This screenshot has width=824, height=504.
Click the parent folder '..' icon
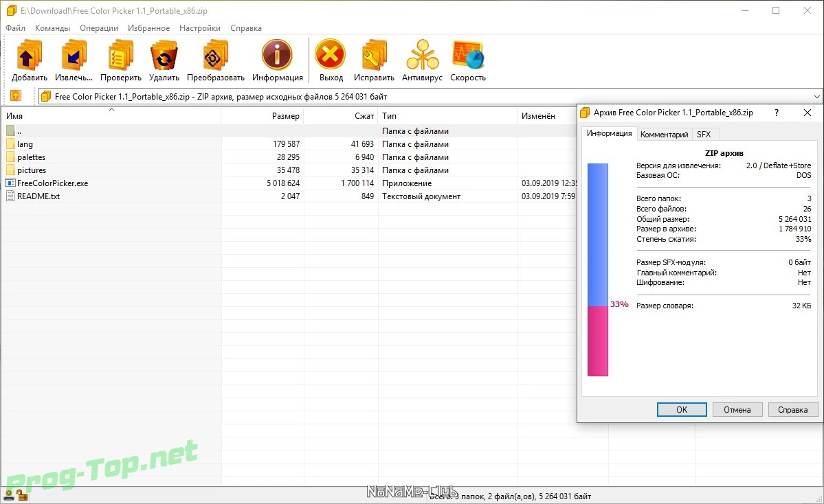(x=10, y=130)
